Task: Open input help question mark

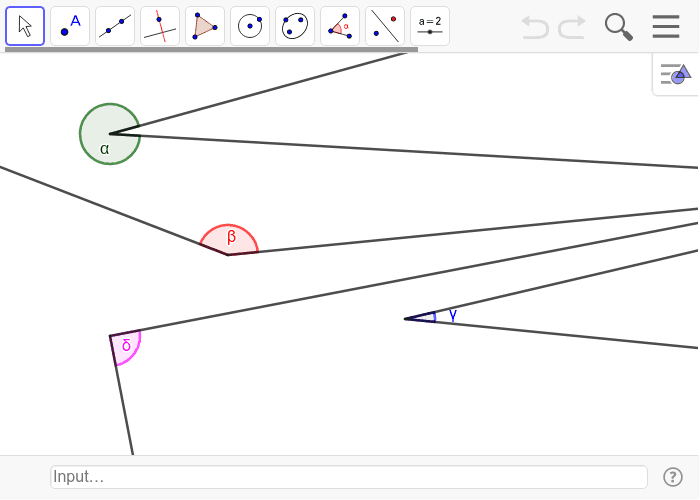Action: (x=672, y=477)
